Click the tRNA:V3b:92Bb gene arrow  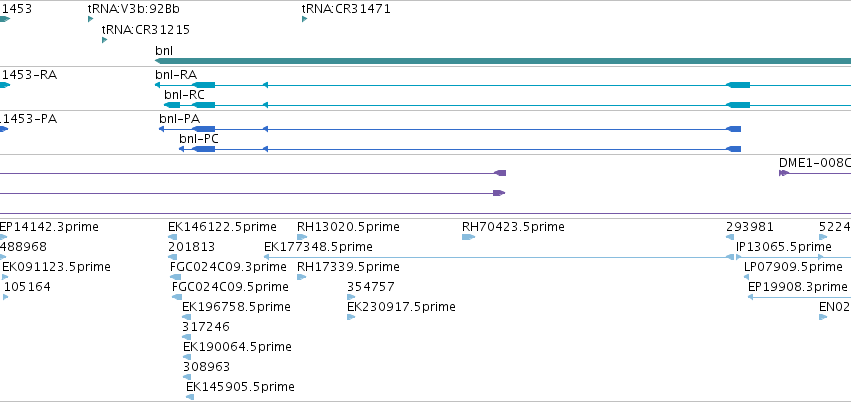tap(91, 20)
